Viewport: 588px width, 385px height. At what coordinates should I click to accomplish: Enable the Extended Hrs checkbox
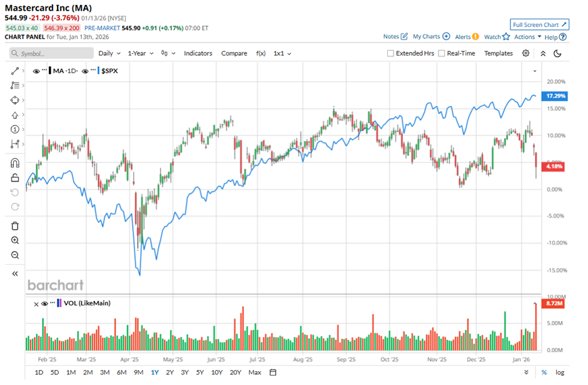[391, 53]
